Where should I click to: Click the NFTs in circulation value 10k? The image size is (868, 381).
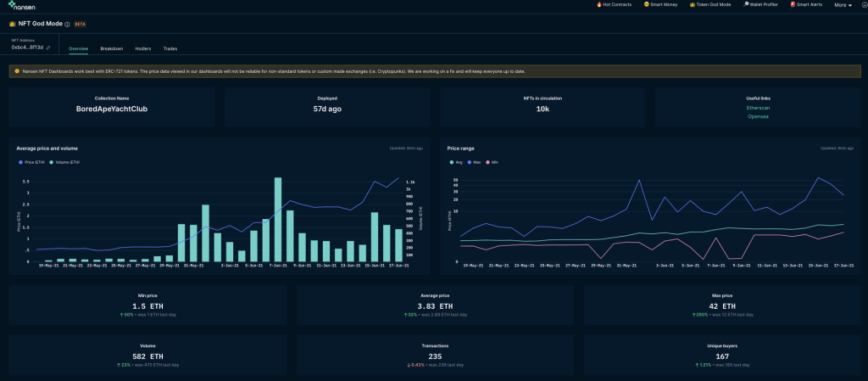(x=542, y=109)
